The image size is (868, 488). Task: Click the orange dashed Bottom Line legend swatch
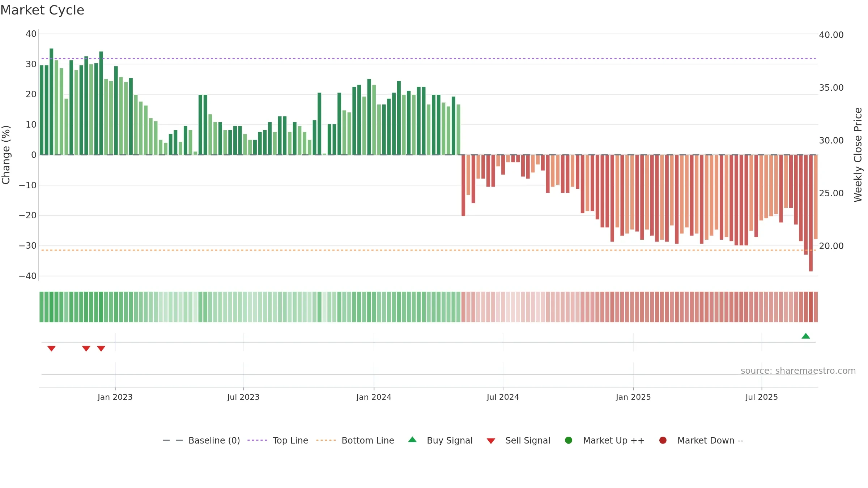point(326,440)
